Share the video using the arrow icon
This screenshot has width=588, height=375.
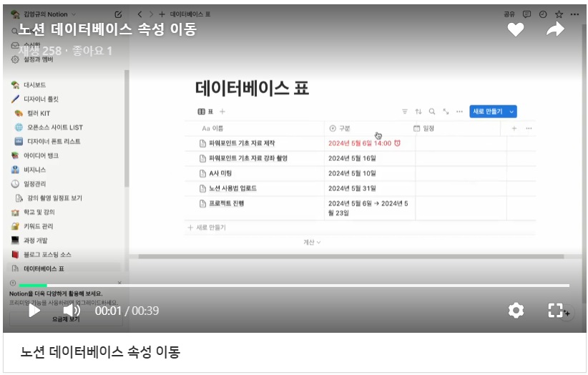pyautogui.click(x=555, y=29)
